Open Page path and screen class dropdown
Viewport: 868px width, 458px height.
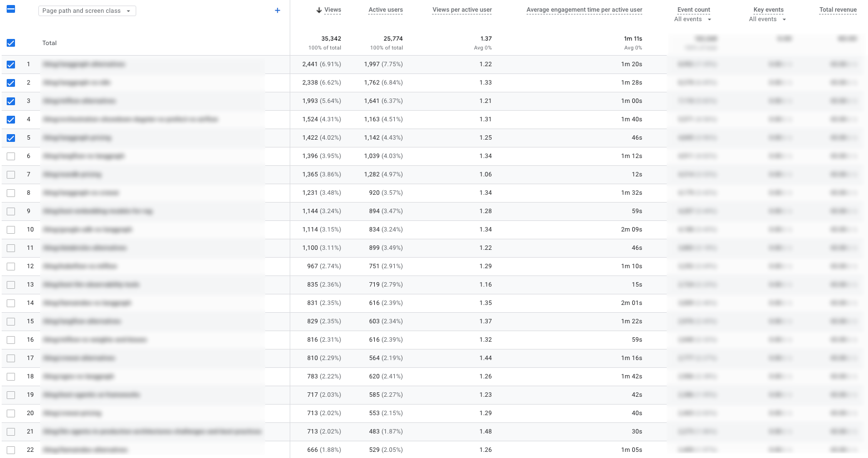[87, 11]
